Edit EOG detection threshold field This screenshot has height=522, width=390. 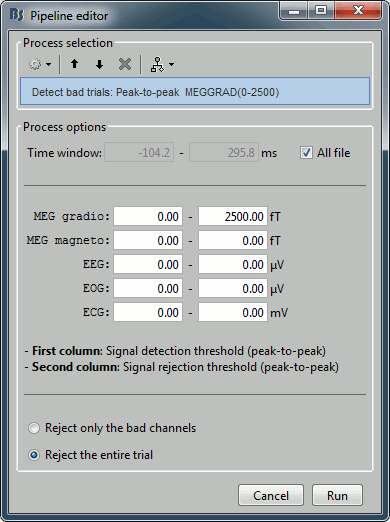[148, 288]
